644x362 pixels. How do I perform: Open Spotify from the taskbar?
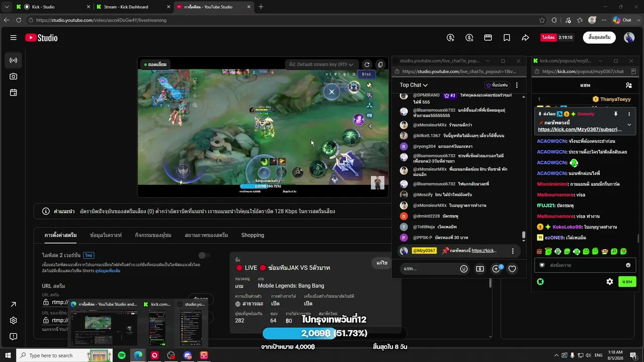(122, 355)
